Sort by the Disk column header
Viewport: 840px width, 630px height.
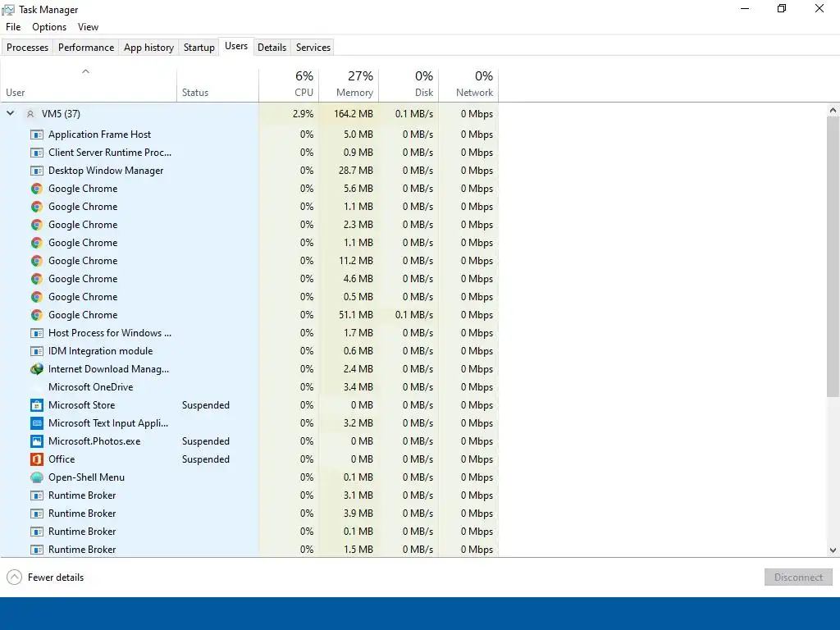tap(409, 84)
